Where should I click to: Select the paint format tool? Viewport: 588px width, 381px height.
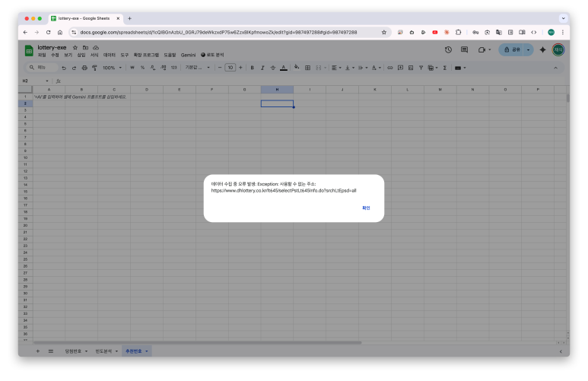(94, 68)
